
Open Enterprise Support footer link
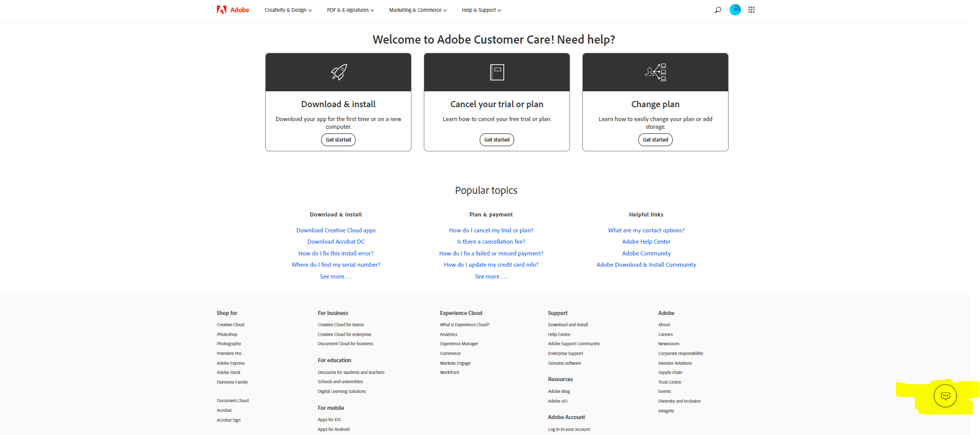click(565, 353)
